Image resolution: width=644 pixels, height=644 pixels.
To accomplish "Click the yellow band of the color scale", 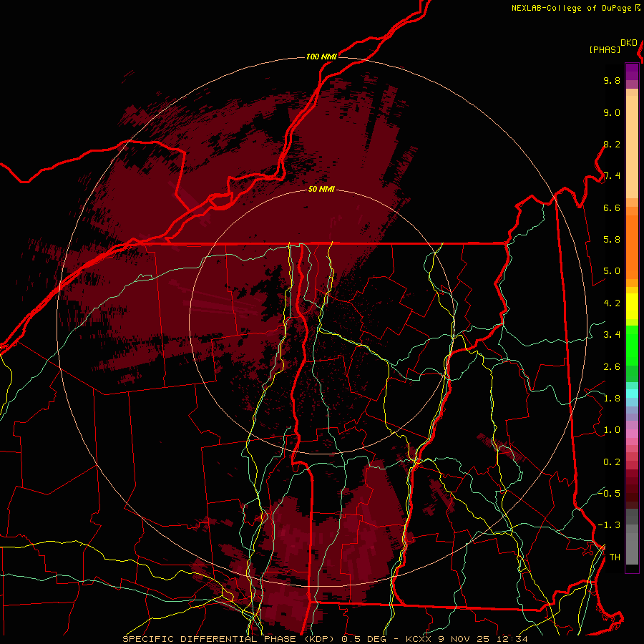I will [x=632, y=306].
